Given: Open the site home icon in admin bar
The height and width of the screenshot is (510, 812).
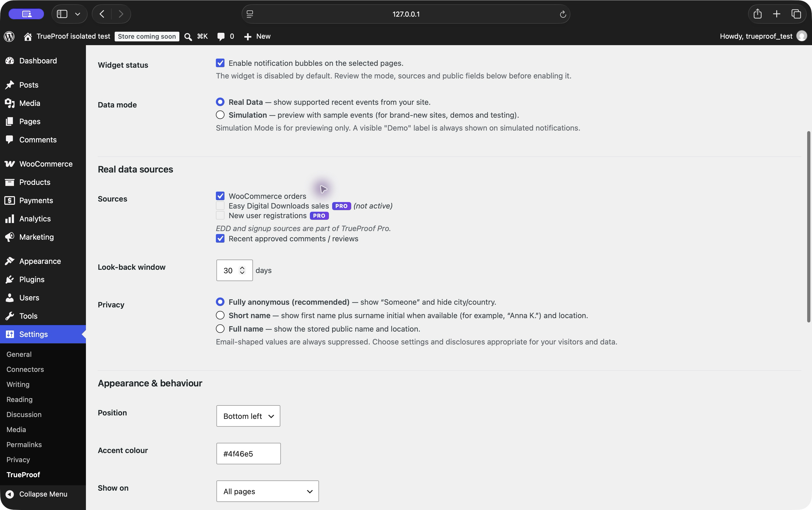Looking at the screenshot, I should pyautogui.click(x=28, y=37).
